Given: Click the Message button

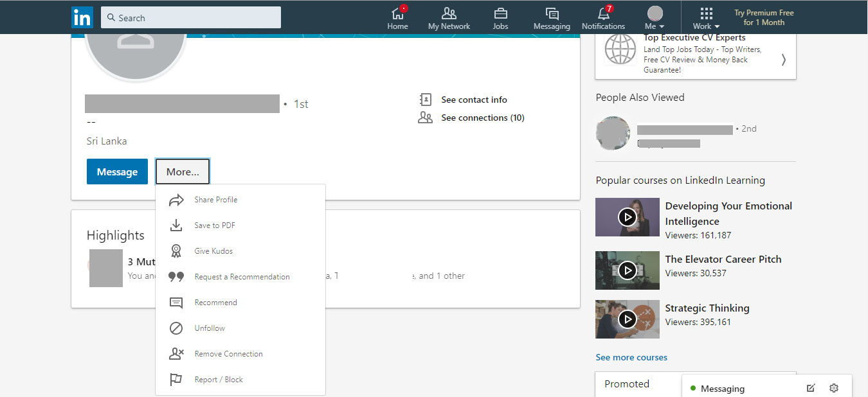Looking at the screenshot, I should 117,172.
